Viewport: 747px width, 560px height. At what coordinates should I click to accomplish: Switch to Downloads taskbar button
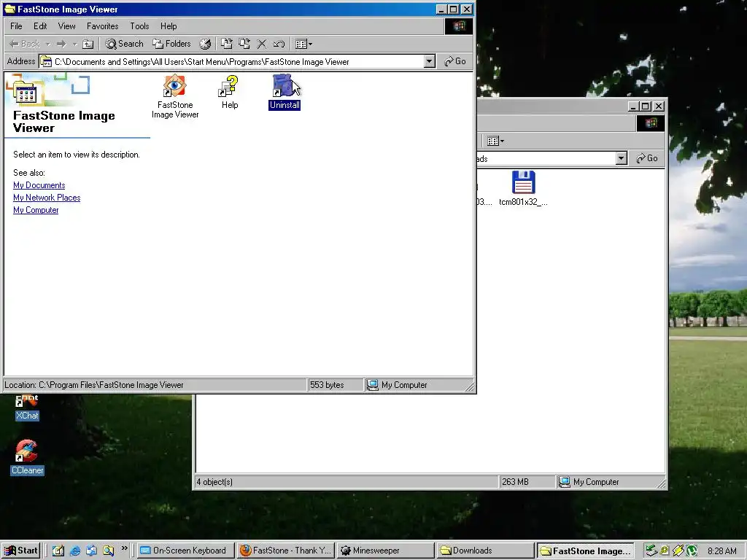point(485,551)
